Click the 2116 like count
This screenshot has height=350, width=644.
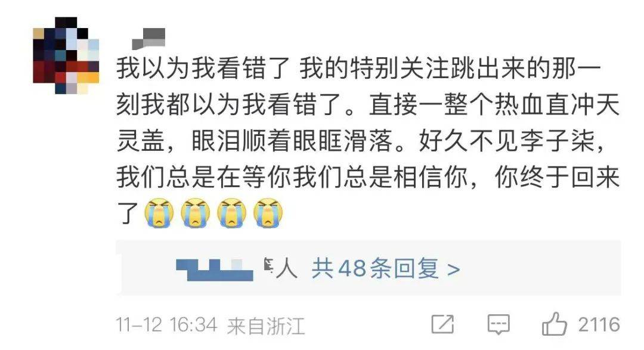point(599,324)
